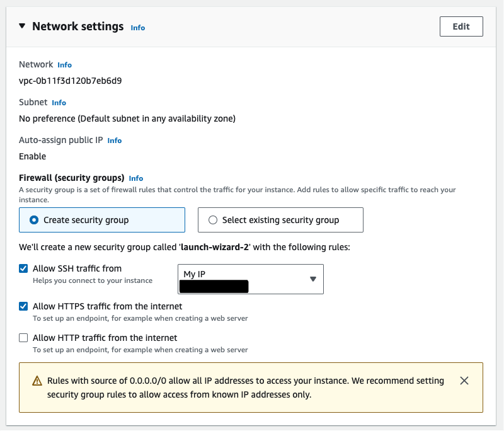Enable Allow HTTP traffic from the internet
Image resolution: width=504 pixels, height=431 pixels.
(23, 338)
